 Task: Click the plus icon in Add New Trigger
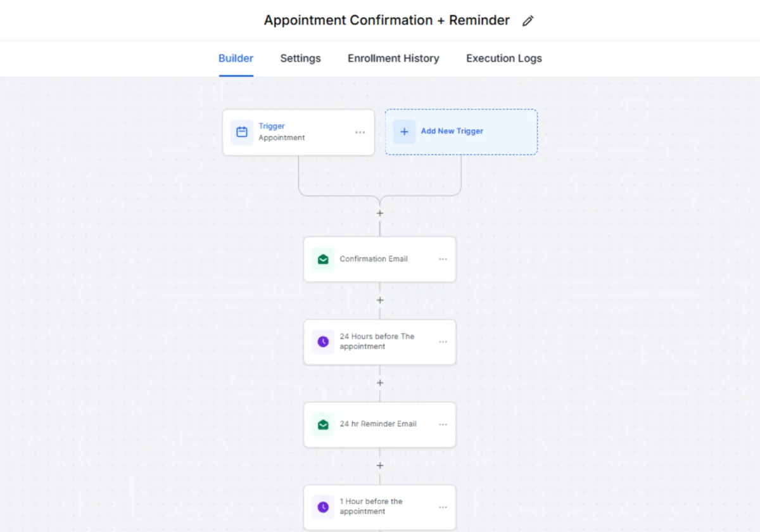point(404,132)
